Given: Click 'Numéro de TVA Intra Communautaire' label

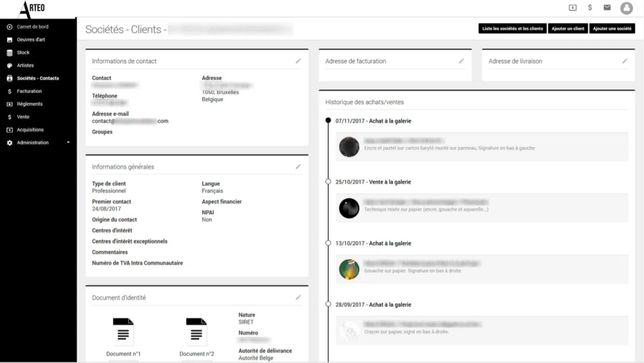Looking at the screenshot, I should [137, 263].
